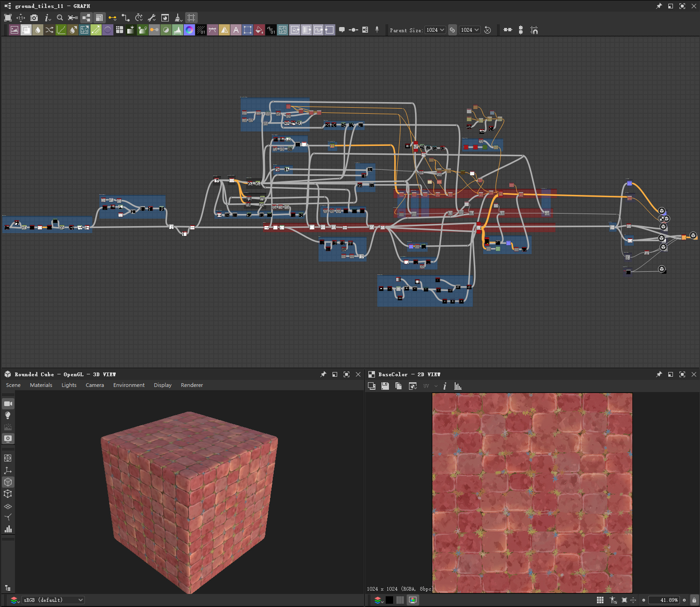
Task: Toggle camera icon in 3D view sidebar
Action: click(x=8, y=403)
